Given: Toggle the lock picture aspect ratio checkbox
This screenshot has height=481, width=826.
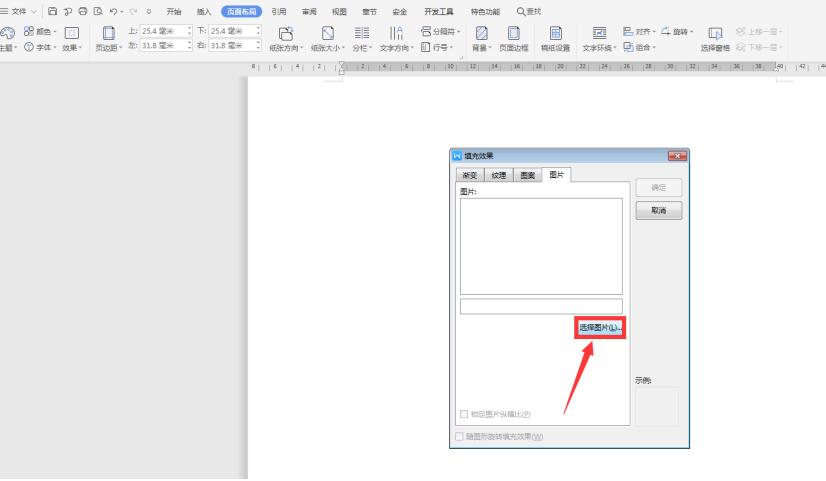Looking at the screenshot, I should click(464, 414).
